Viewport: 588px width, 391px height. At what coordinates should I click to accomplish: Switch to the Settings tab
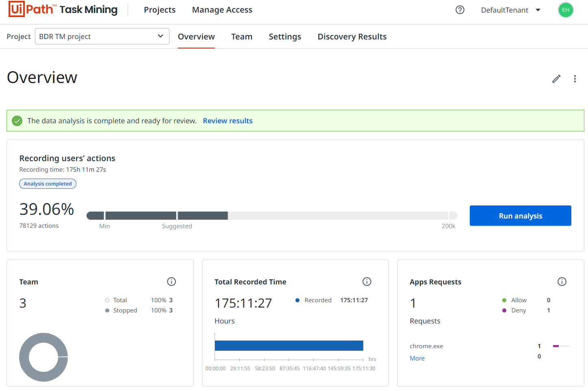(284, 37)
